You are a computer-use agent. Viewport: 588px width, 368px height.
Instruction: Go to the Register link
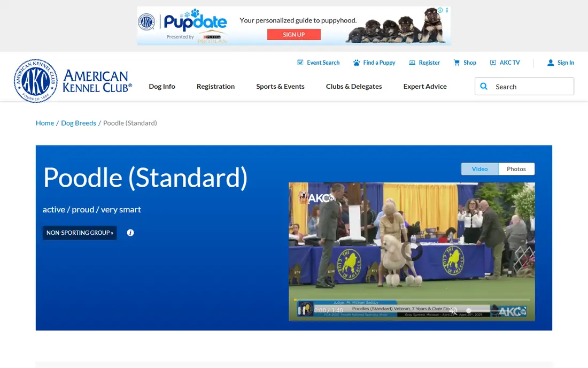pos(424,63)
